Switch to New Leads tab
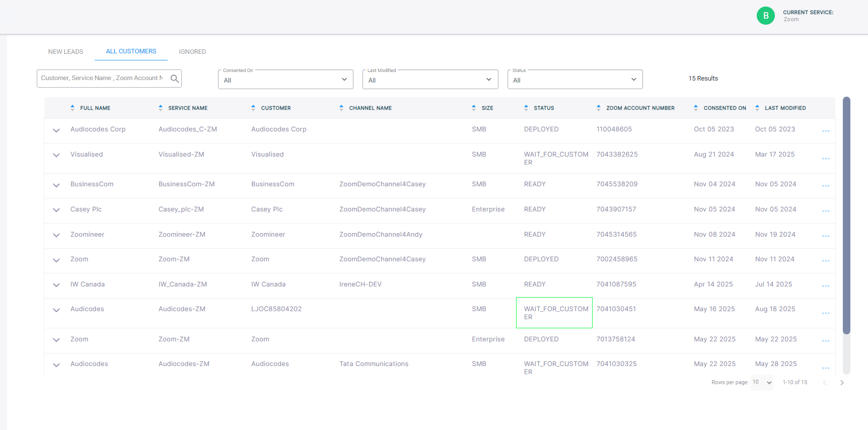The width and height of the screenshot is (868, 430). click(x=65, y=52)
